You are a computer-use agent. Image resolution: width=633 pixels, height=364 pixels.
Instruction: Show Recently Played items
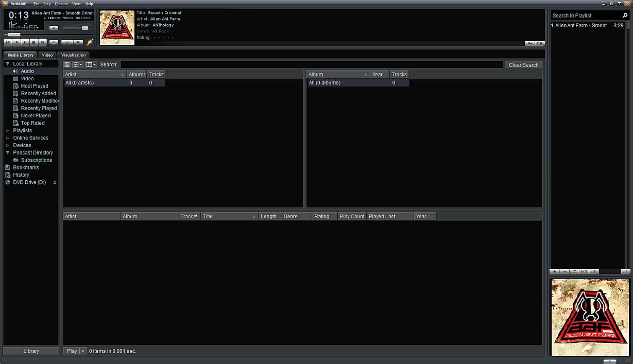click(39, 109)
